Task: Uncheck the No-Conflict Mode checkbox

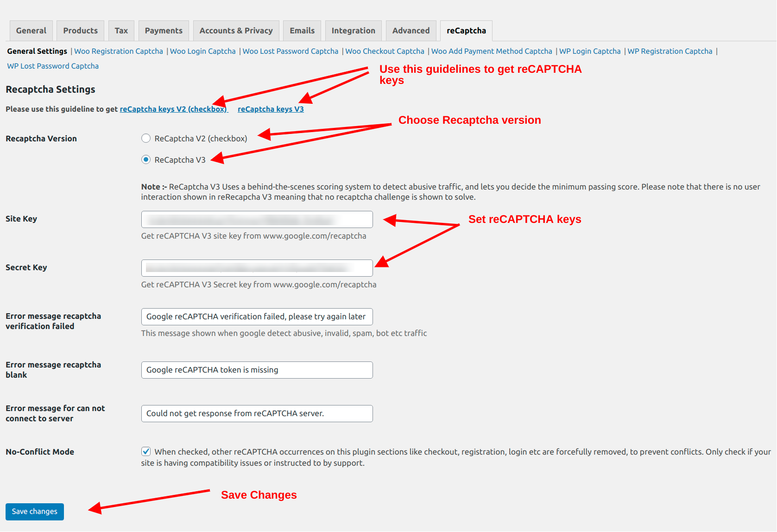Action: [x=145, y=451]
